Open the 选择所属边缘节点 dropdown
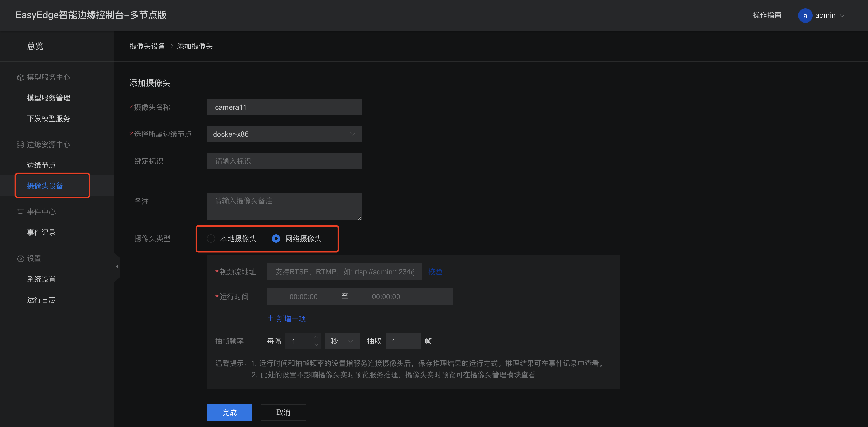Viewport: 868px width, 427px height. point(284,134)
